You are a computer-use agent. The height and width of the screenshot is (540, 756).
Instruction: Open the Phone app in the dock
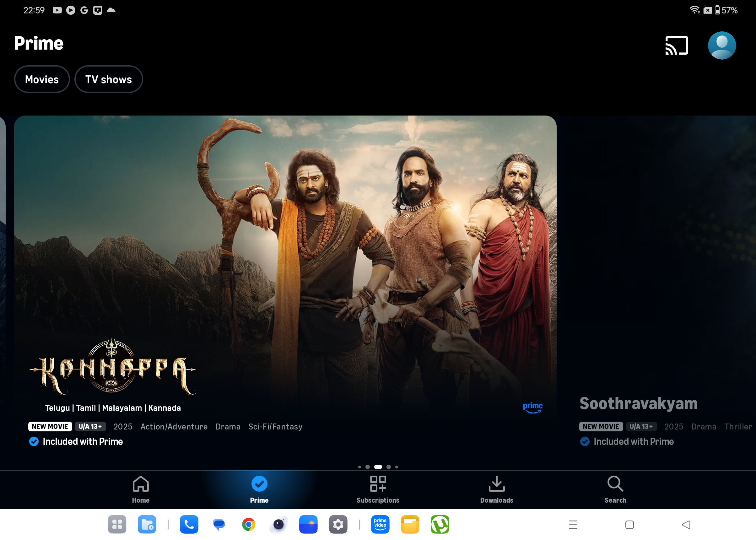(189, 524)
